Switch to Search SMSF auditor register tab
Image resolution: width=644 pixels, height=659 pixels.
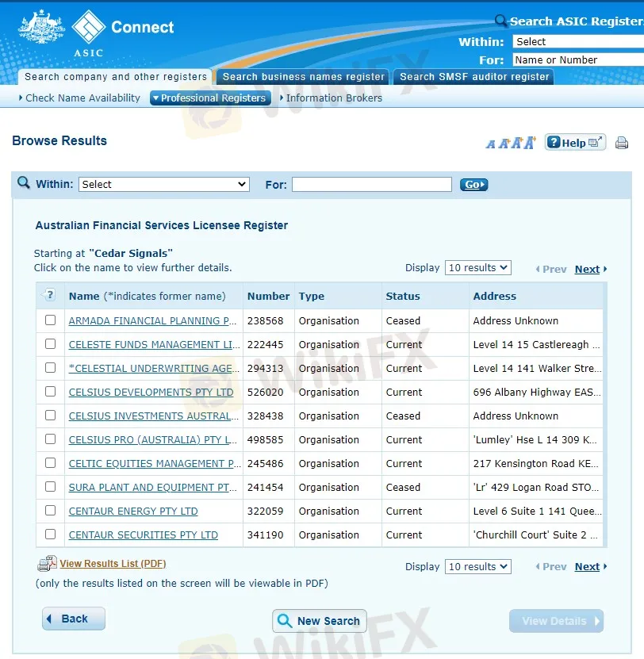pyautogui.click(x=474, y=77)
